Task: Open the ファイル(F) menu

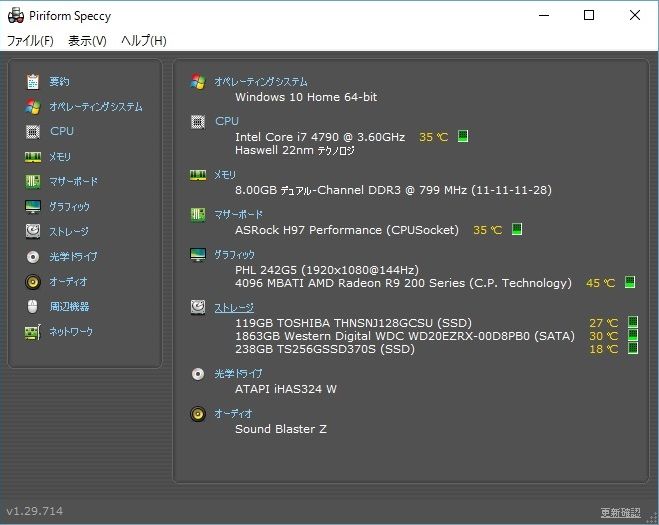Action: pyautogui.click(x=30, y=41)
